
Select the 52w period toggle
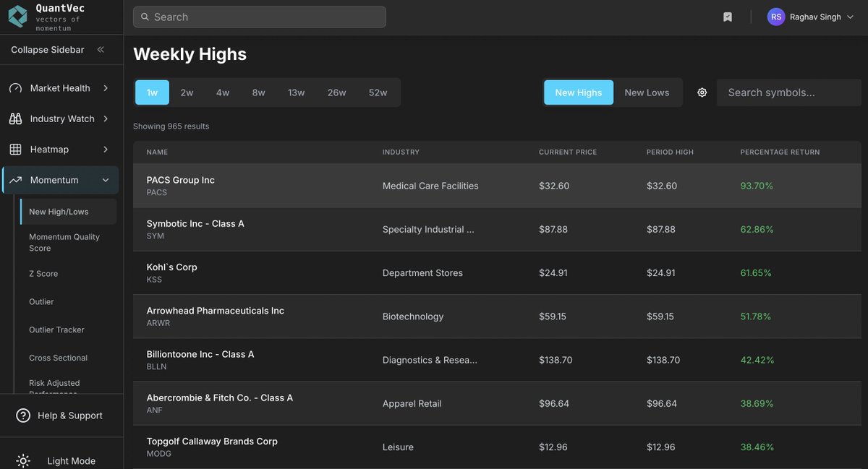coord(378,92)
